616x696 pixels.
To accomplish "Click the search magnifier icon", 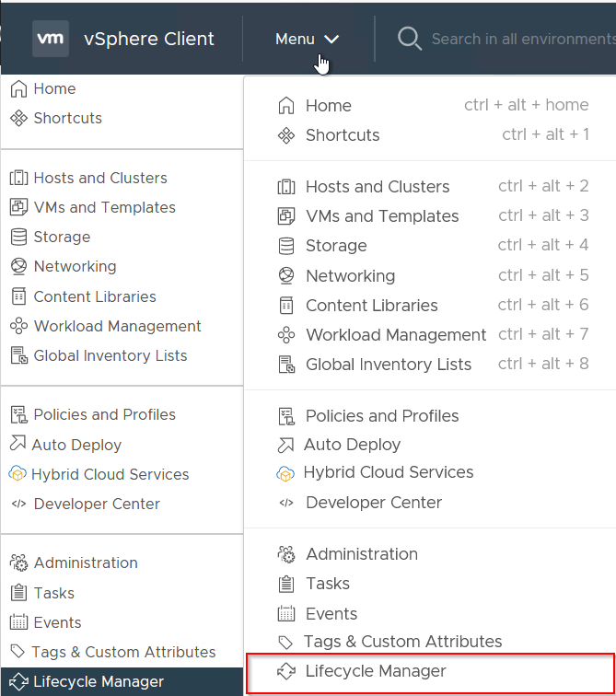I will [409, 39].
